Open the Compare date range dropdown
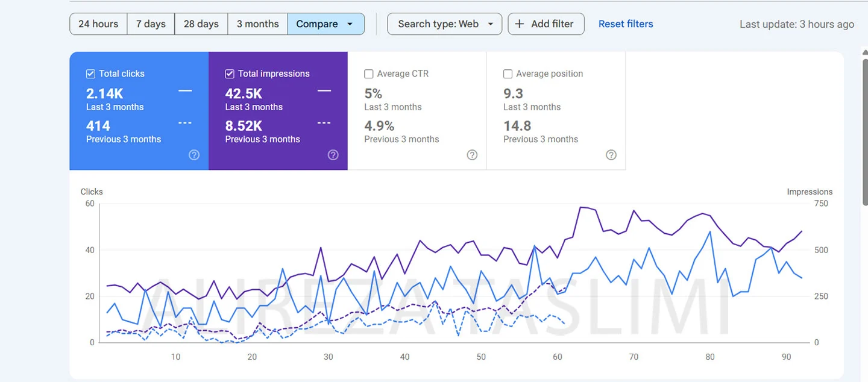This screenshot has height=382, width=868. [325, 24]
